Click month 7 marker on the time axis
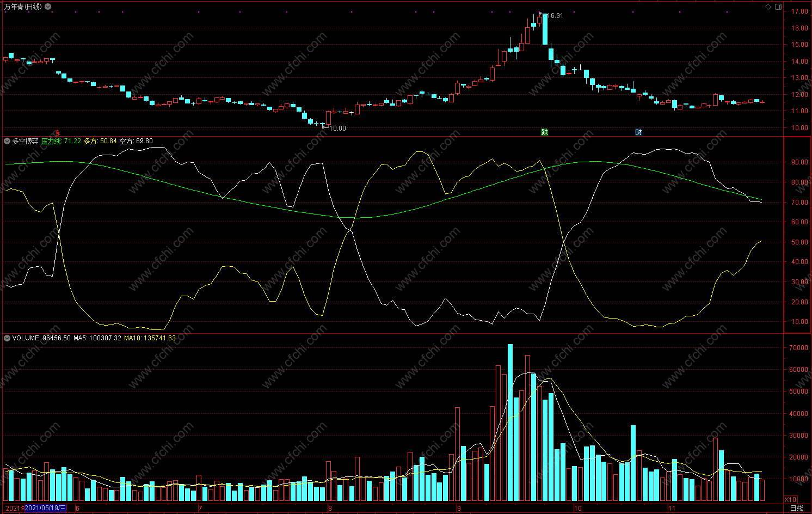This screenshot has height=514, width=812. [x=200, y=509]
